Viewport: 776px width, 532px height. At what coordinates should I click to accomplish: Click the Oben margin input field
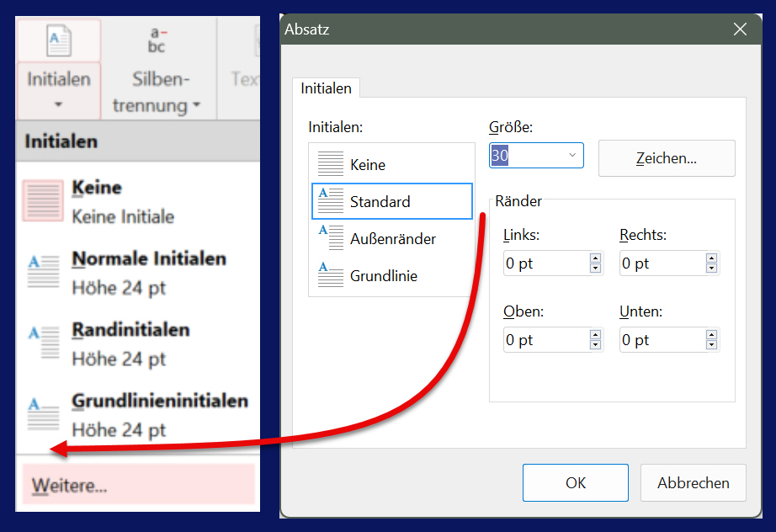(545, 340)
